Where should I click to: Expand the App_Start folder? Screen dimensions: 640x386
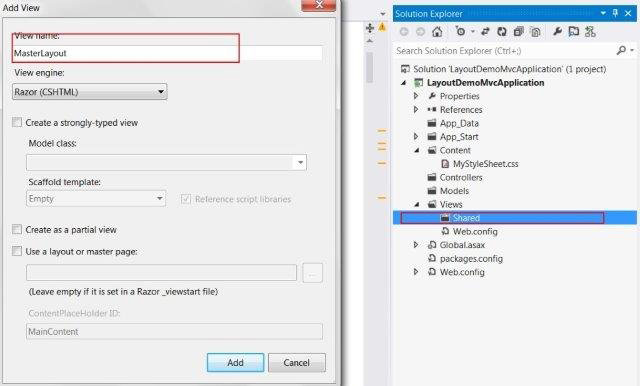416,136
